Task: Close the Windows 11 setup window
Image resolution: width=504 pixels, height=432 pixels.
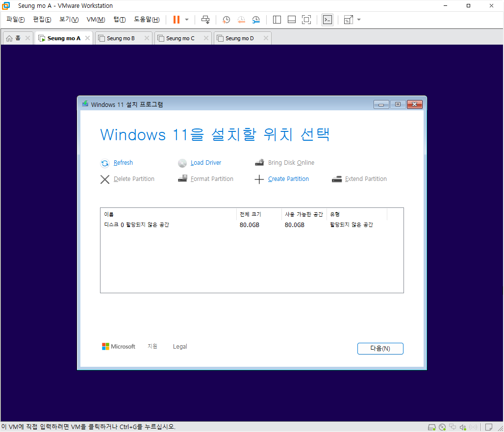Action: click(415, 104)
